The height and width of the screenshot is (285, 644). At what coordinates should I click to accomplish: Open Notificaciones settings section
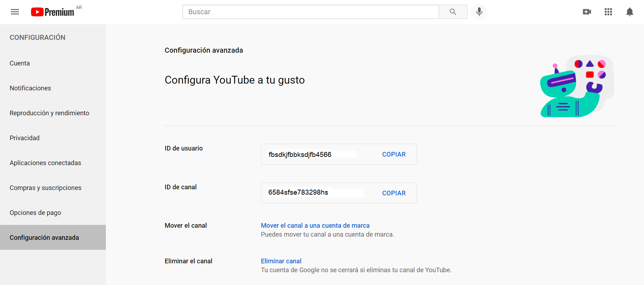pyautogui.click(x=53, y=88)
